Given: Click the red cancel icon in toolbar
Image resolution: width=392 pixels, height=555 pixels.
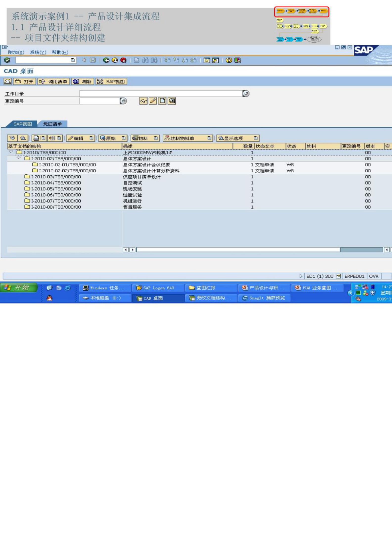Looking at the screenshot, I should [123, 60].
